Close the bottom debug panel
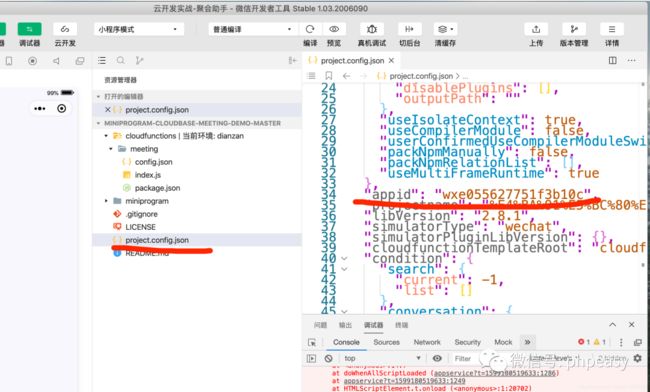The width and height of the screenshot is (650, 392). 631,324
